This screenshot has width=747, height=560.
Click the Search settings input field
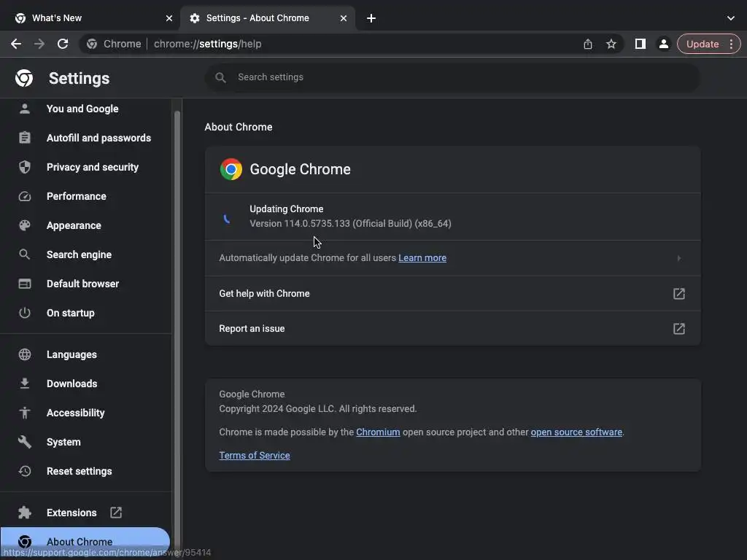click(452, 77)
